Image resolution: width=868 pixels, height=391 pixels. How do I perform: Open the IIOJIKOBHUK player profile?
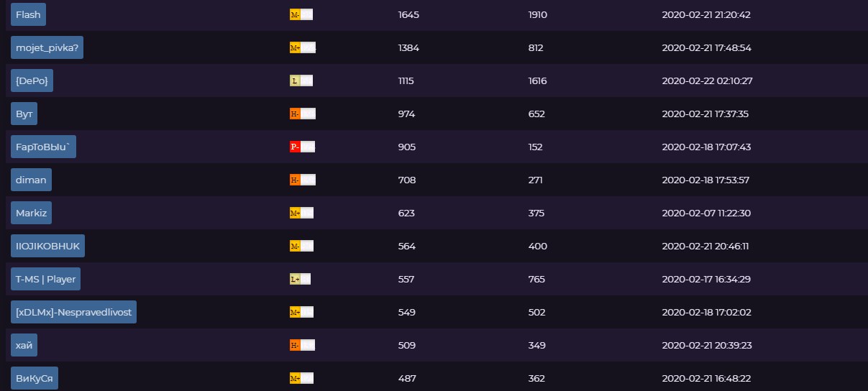[x=48, y=246]
